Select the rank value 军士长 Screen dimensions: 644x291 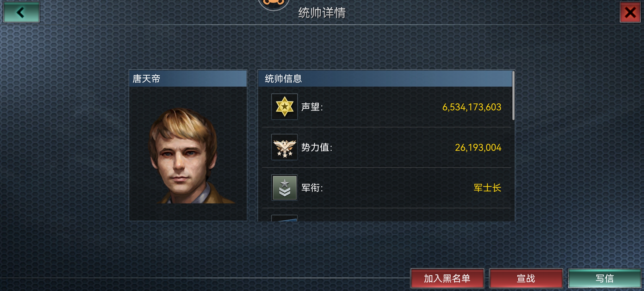(487, 188)
